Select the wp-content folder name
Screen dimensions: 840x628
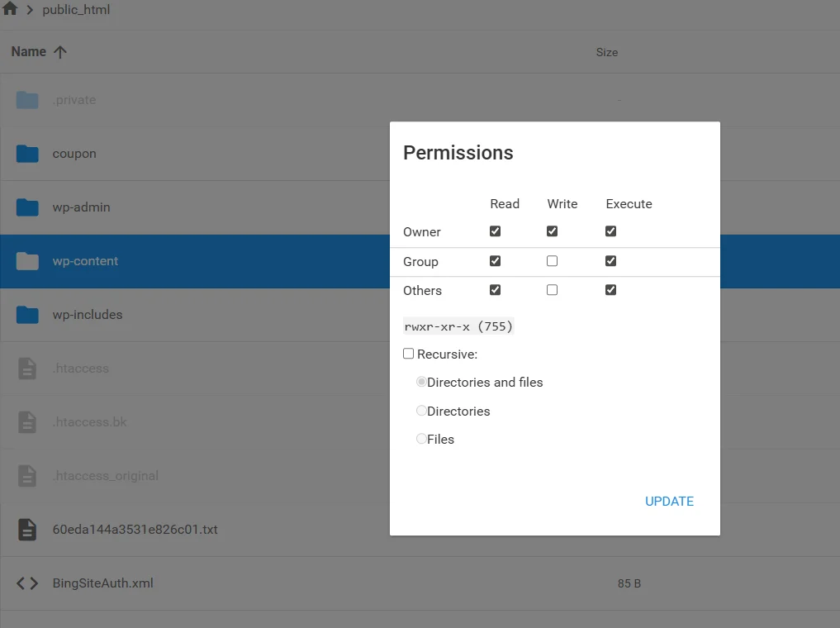click(x=85, y=261)
